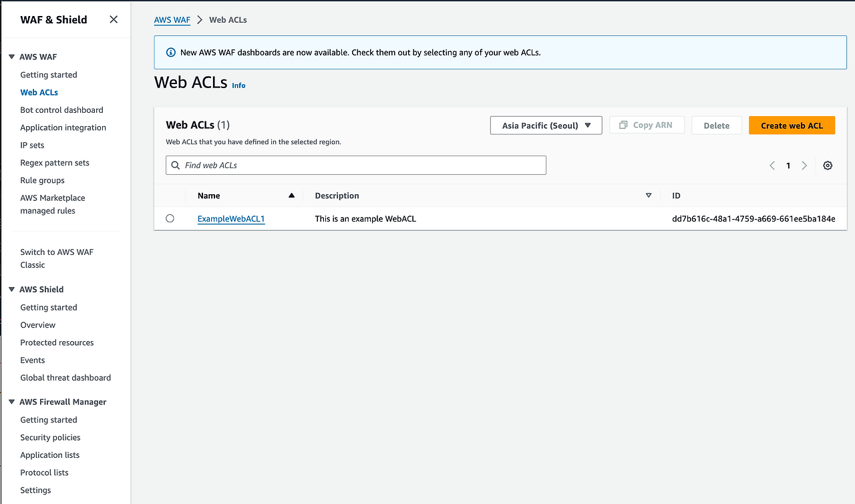
Task: Sort by Description column arrow
Action: click(649, 196)
